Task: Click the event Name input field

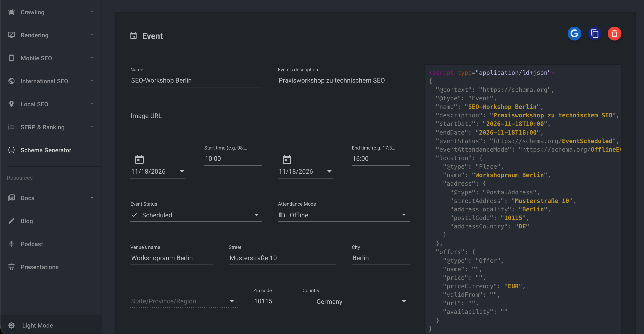Action: click(196, 81)
